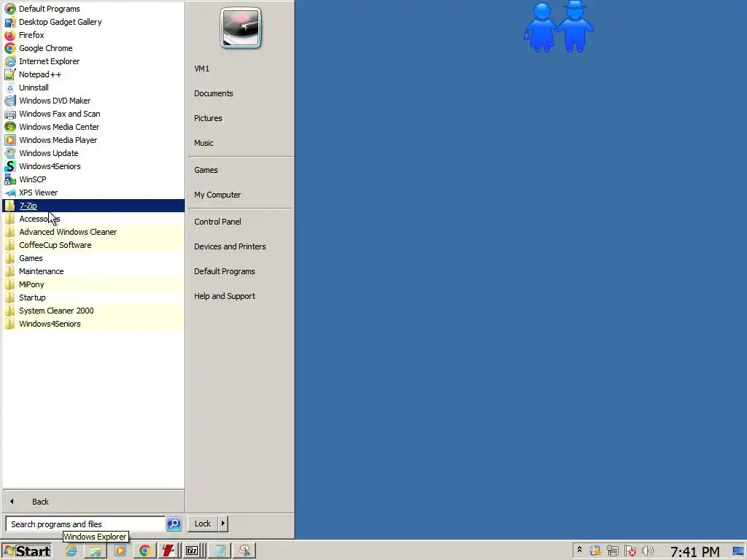Image resolution: width=747 pixels, height=560 pixels.
Task: Click the Search programs and files box
Action: tap(85, 524)
